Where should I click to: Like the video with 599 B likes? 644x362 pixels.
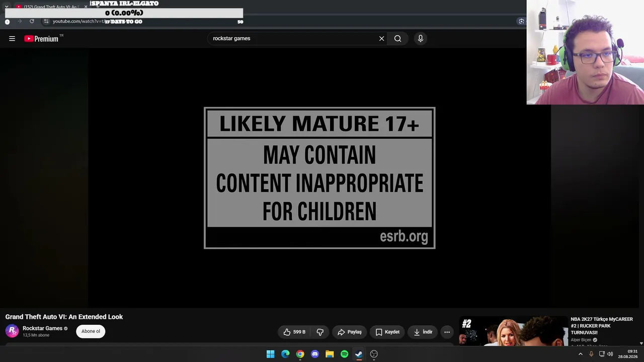(x=294, y=332)
